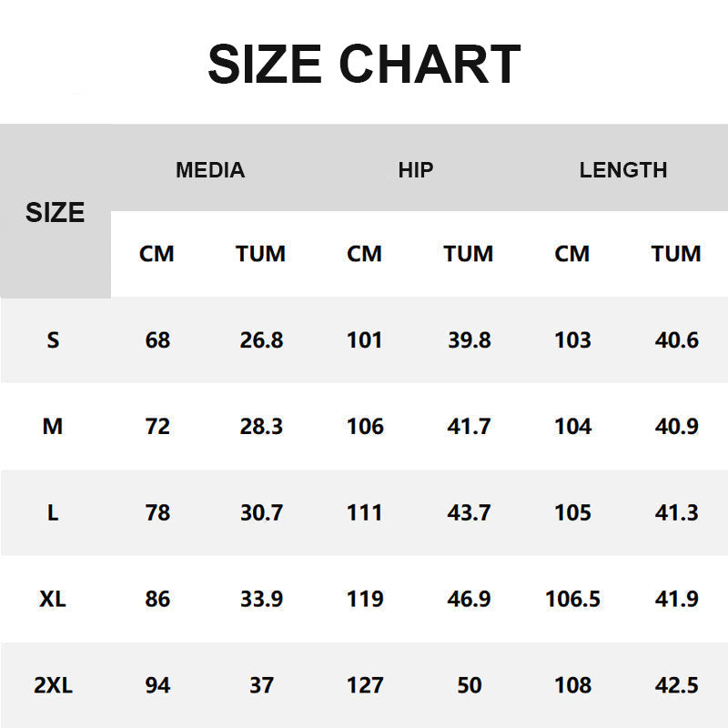Select the S size row label
The image size is (728, 728).
tap(53, 340)
